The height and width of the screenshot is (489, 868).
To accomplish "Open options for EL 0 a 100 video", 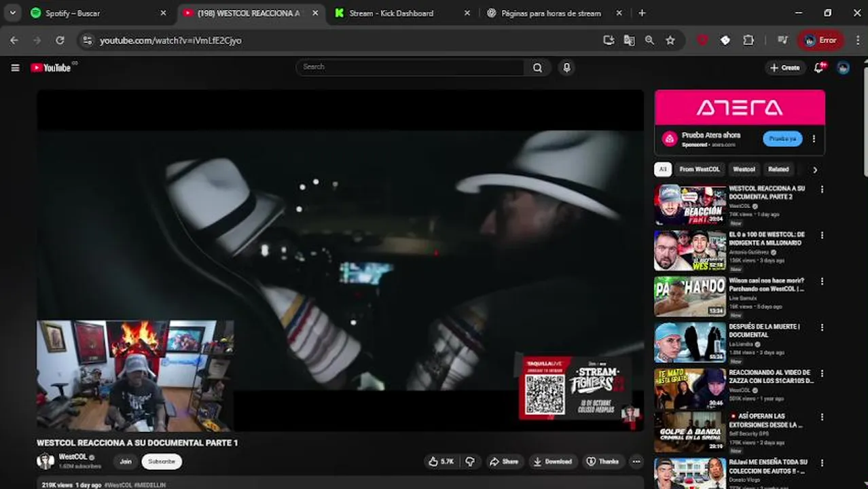I will coord(822,236).
